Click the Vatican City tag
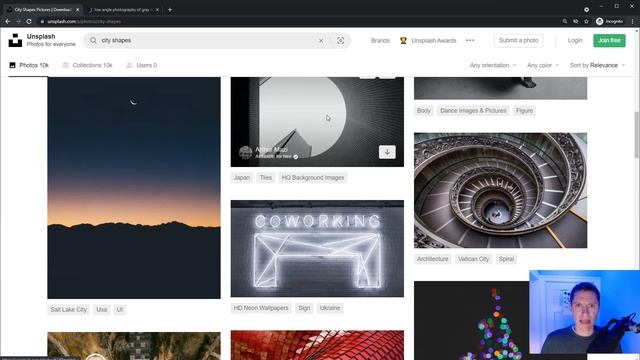Image resolution: width=640 pixels, height=360 pixels. tap(473, 259)
